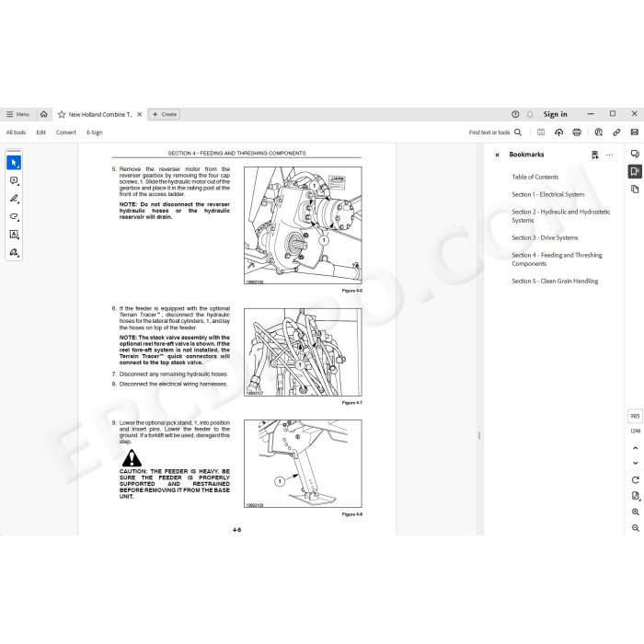644x644 pixels.
Task: Open the comments panel icon
Action: tap(635, 154)
